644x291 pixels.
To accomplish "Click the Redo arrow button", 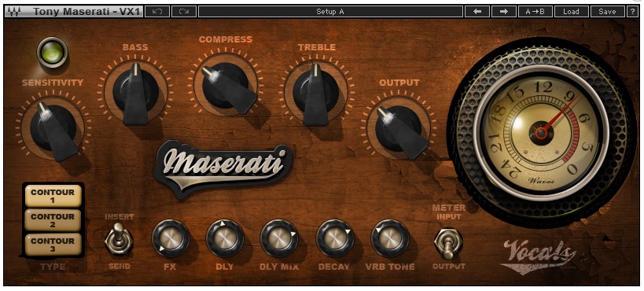I will click(x=184, y=12).
